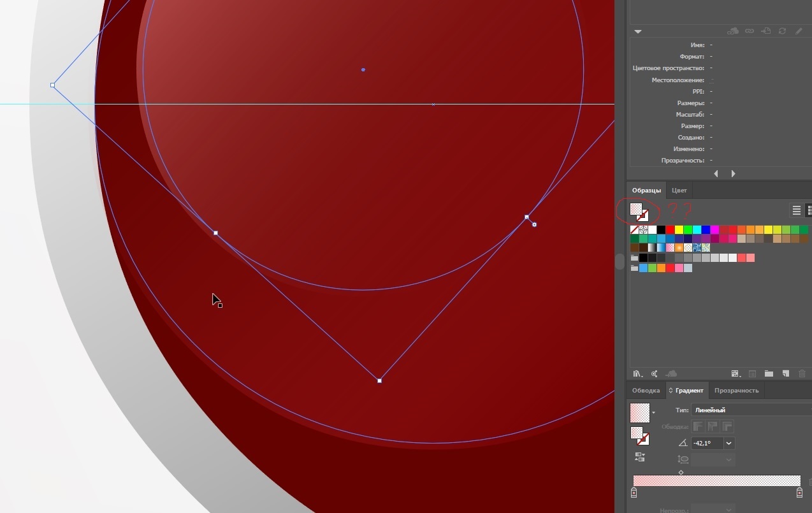Switch to the Цвет tab
812x513 pixels.
[x=679, y=191]
